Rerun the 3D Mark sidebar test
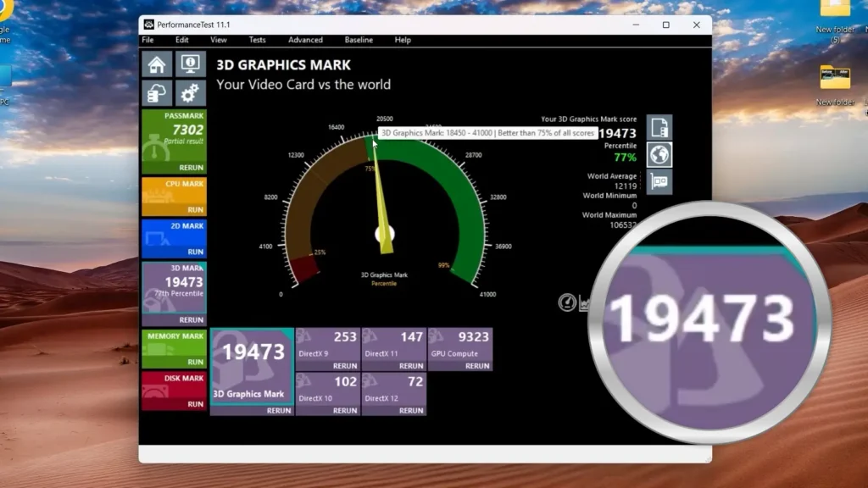This screenshot has height=488, width=868. pos(191,319)
